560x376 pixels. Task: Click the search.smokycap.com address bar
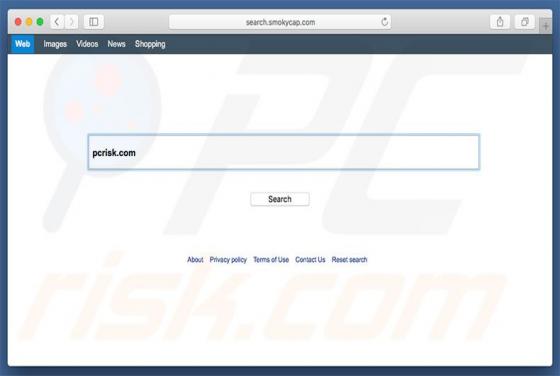point(280,22)
